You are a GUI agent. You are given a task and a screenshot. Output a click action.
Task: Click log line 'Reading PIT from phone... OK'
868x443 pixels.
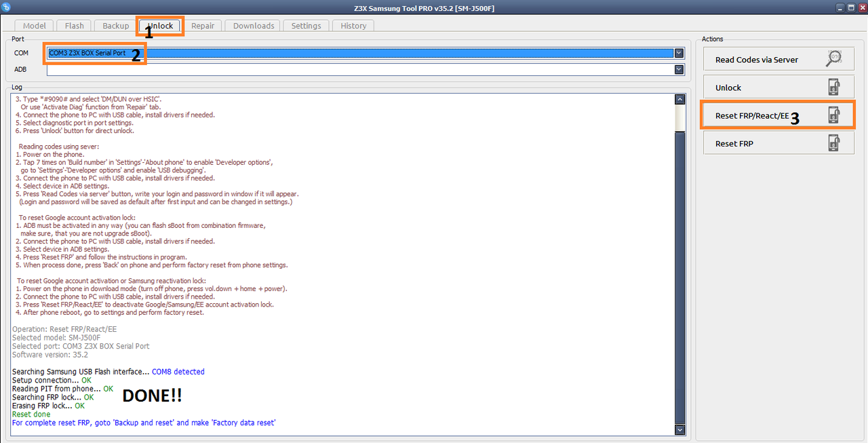tap(62, 389)
